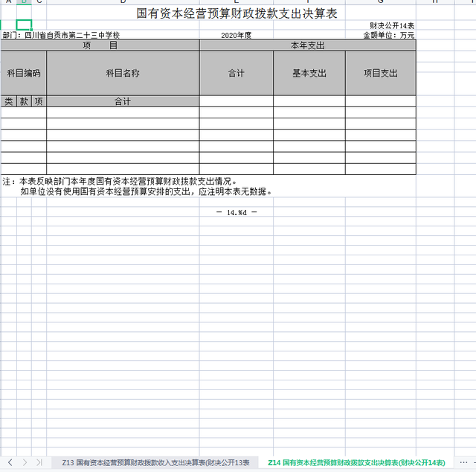
Task: Select the 项目支出 column header cell
Action: (380, 73)
